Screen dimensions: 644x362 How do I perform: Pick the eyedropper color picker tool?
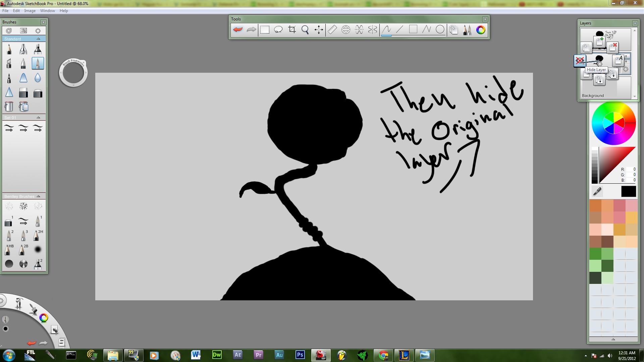point(597,191)
